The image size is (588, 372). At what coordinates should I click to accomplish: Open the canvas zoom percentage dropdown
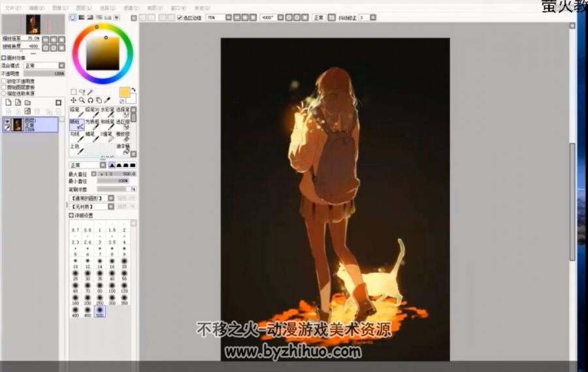pyautogui.click(x=229, y=18)
